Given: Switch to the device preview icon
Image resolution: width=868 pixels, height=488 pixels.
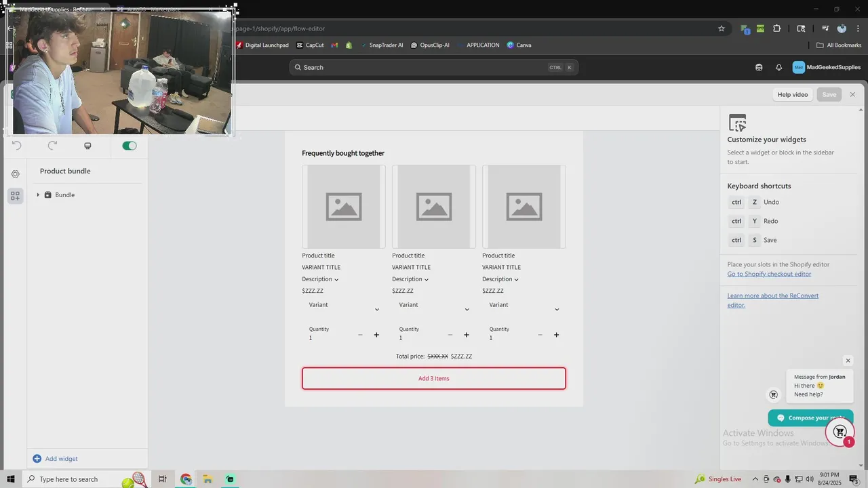Looking at the screenshot, I should 87,146.
